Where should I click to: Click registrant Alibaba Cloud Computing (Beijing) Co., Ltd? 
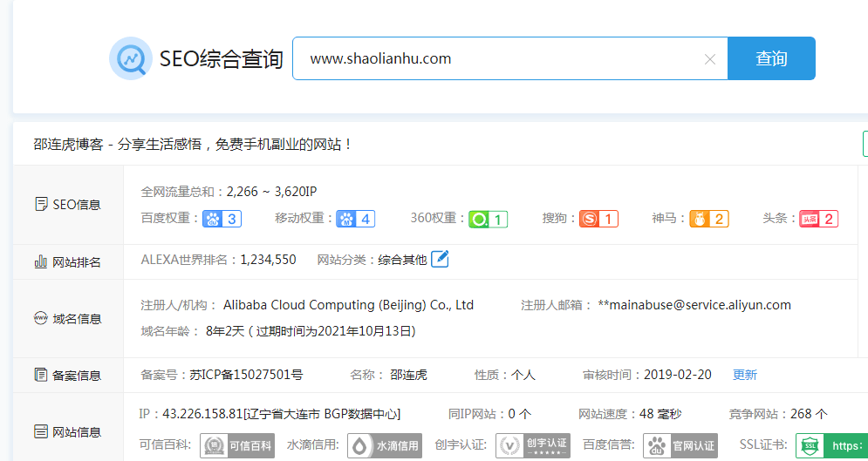coord(348,305)
